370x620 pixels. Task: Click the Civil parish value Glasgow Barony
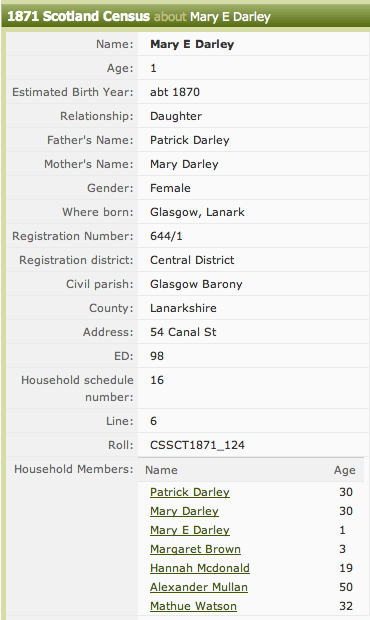point(196,284)
